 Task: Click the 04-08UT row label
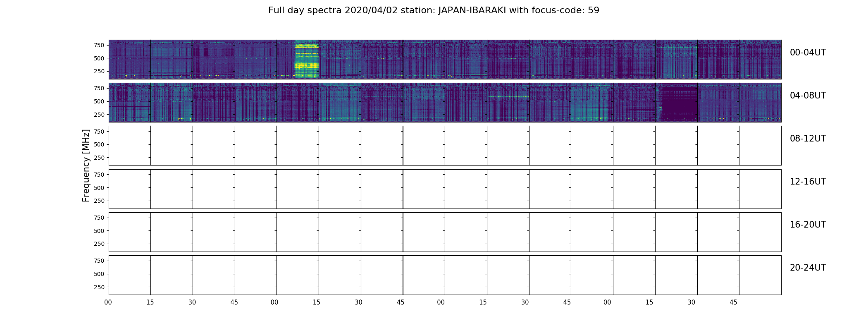808,96
